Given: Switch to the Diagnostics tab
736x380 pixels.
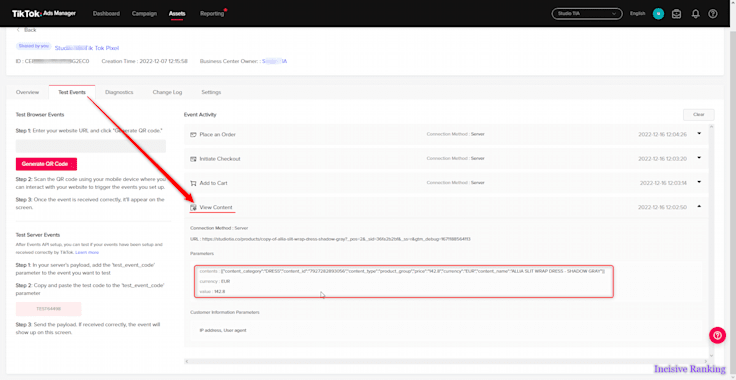Looking at the screenshot, I should pos(119,92).
